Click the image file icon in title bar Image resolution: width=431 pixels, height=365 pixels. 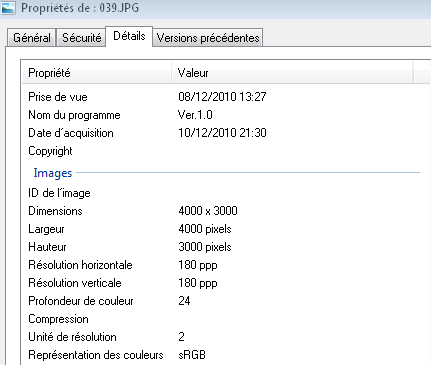pyautogui.click(x=8, y=7)
